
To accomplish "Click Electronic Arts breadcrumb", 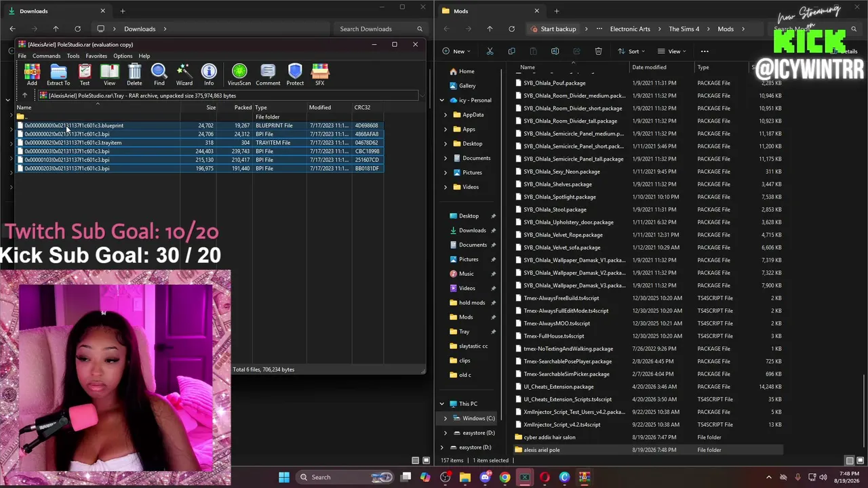I will coord(630,29).
